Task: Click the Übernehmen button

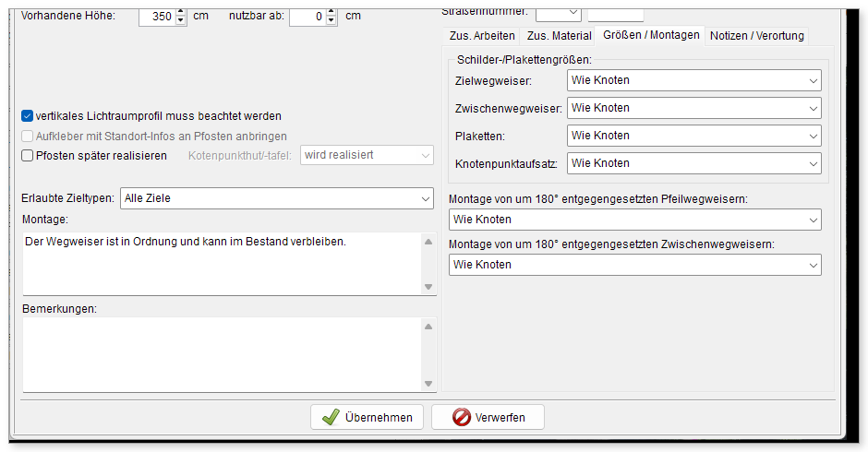Action: pos(367,417)
